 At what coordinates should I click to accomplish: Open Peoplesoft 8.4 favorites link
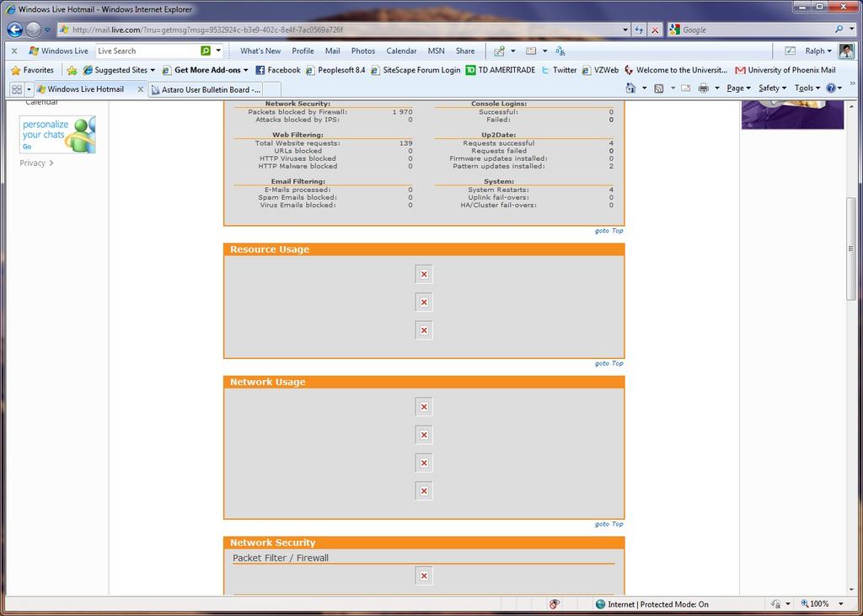[x=335, y=70]
